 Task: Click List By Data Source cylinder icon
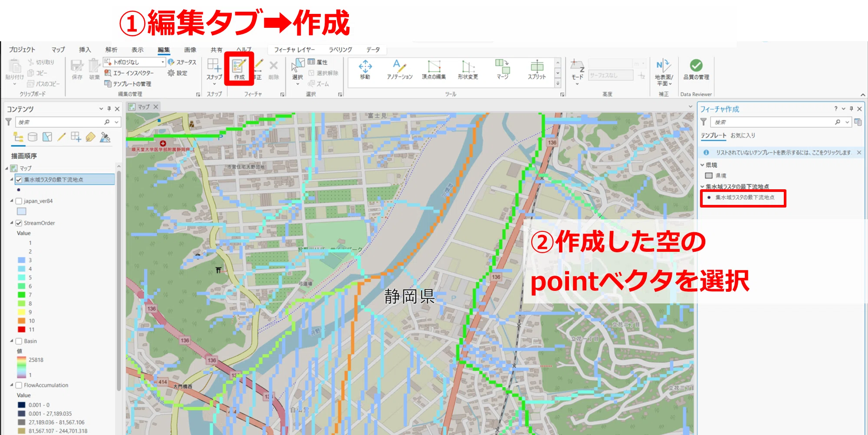pos(33,137)
